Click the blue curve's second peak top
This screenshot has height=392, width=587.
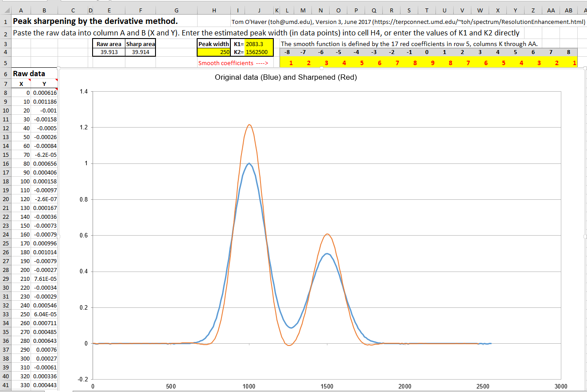(327, 254)
